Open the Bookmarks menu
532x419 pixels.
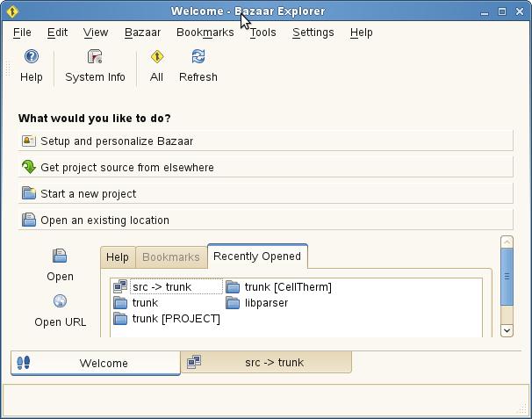coord(205,33)
